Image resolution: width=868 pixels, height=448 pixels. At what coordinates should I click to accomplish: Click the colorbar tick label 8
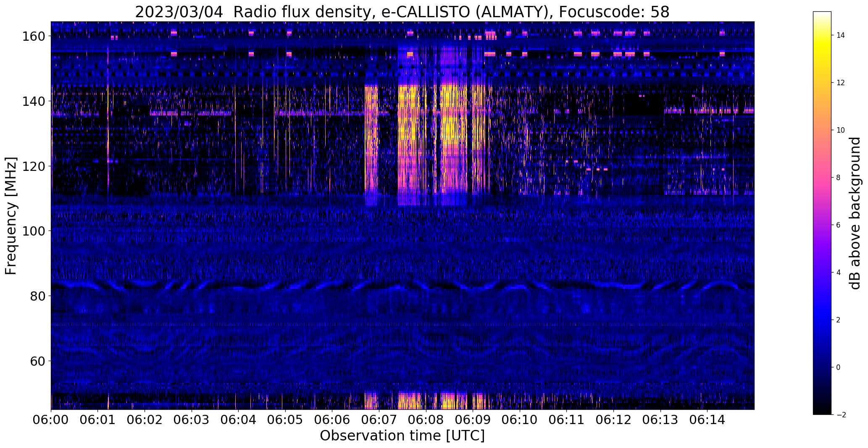(839, 178)
